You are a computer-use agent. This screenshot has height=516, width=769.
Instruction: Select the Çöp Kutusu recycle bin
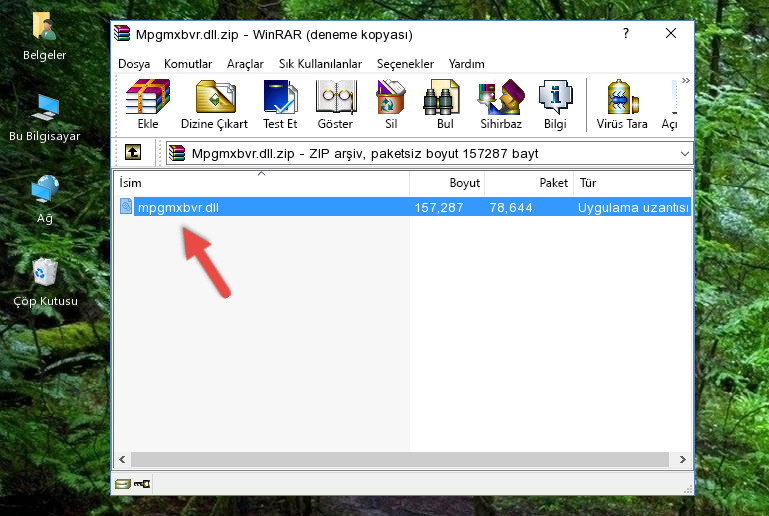(45, 272)
